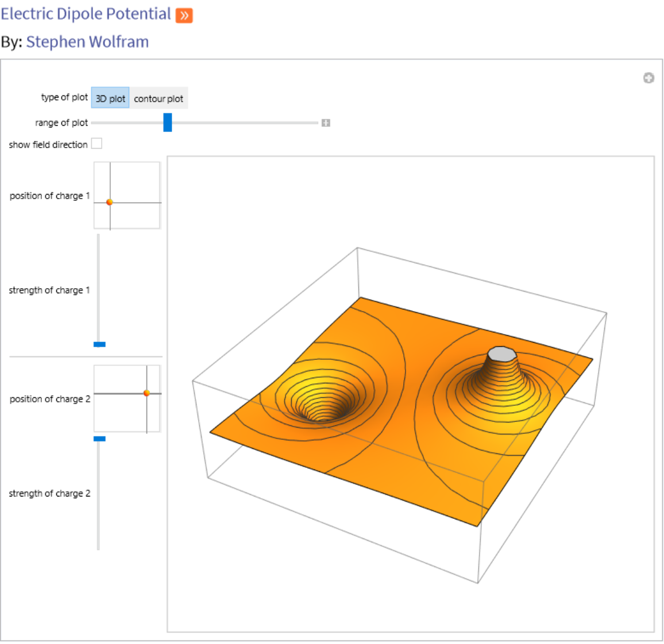Click the gray flat top of the potential peak
664x644 pixels.
[x=501, y=354]
